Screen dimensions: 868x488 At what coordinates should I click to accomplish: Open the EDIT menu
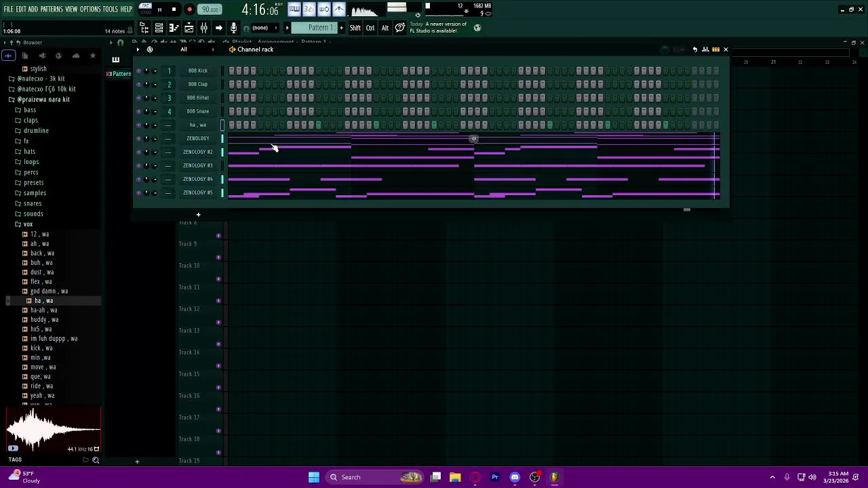pyautogui.click(x=21, y=9)
